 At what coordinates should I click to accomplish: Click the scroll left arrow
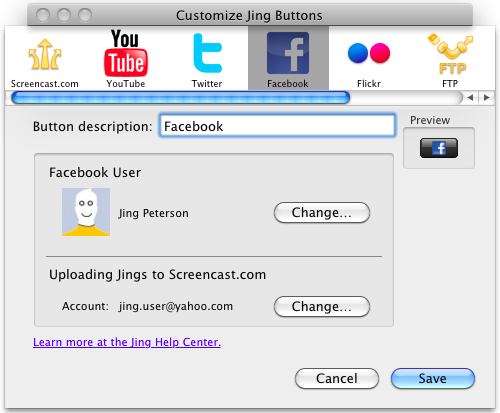(x=470, y=98)
